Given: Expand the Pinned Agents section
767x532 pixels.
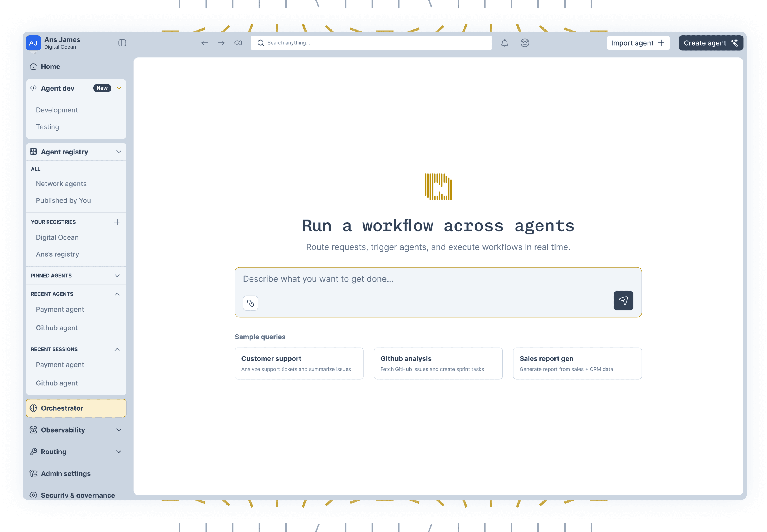Looking at the screenshot, I should coord(117,276).
